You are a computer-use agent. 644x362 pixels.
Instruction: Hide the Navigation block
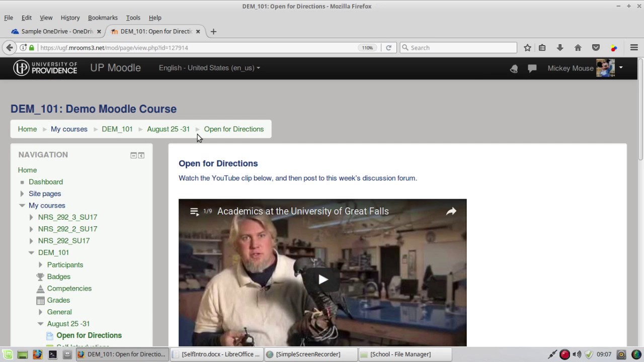(133, 155)
